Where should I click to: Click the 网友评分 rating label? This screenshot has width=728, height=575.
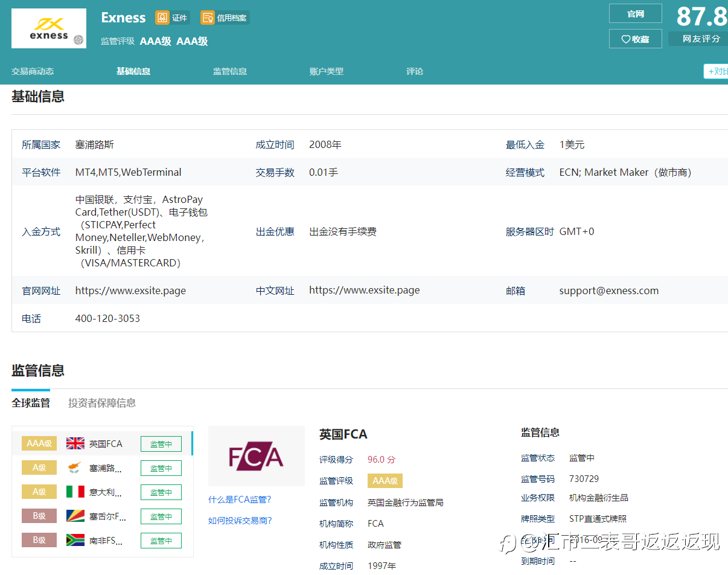[x=701, y=39]
